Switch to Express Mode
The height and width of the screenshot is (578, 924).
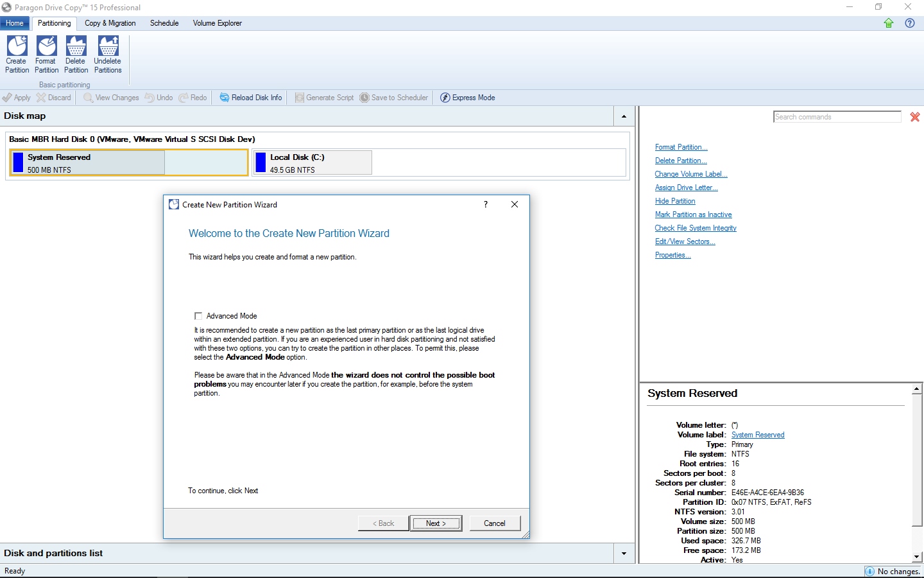click(x=468, y=98)
